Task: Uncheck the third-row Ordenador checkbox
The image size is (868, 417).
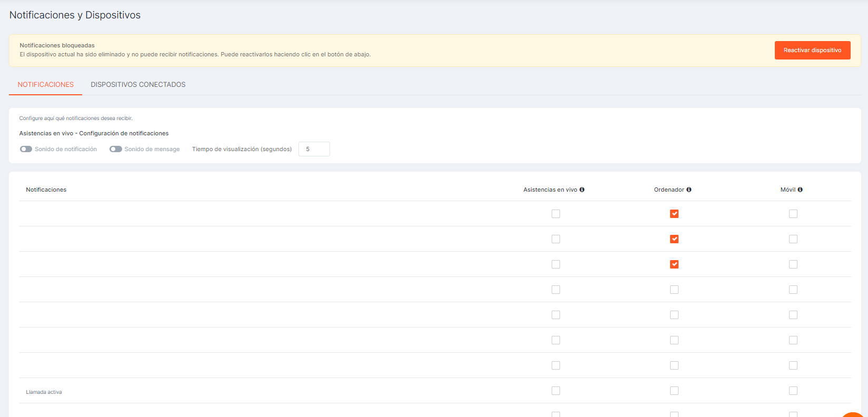Action: tap(674, 264)
